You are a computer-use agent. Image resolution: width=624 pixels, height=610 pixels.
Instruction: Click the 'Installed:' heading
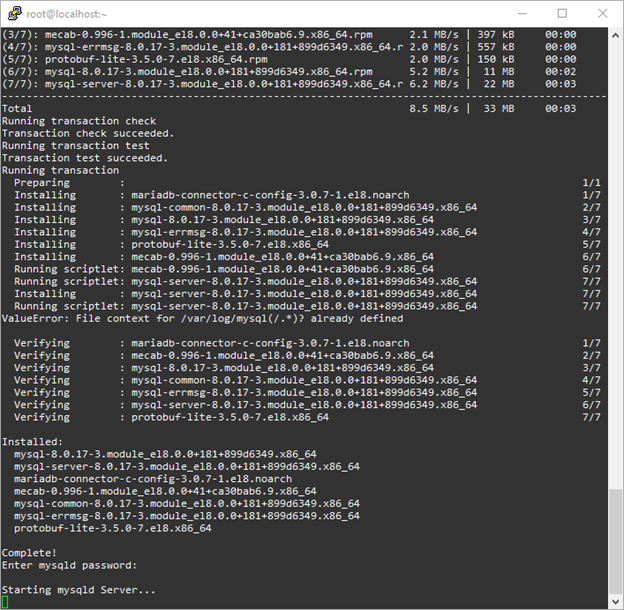[x=32, y=442]
